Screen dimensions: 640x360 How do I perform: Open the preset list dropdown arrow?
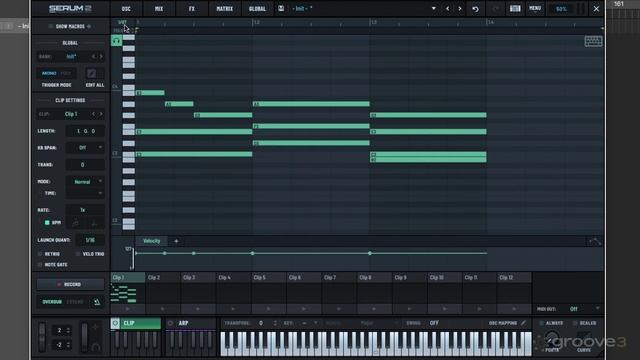coord(433,9)
